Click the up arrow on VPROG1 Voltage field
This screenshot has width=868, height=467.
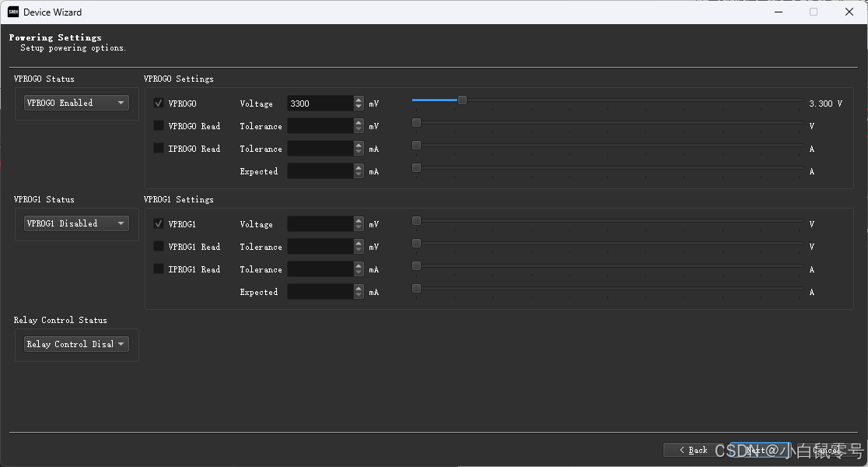358,220
